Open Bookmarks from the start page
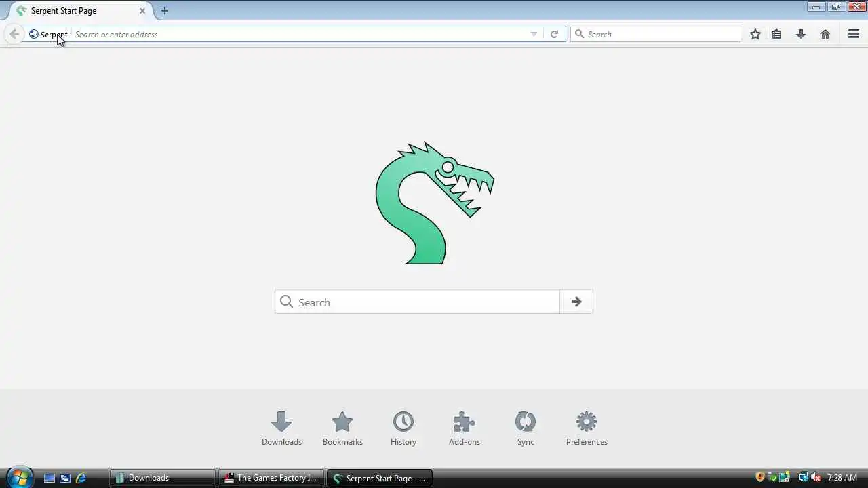The image size is (868, 488). tap(342, 428)
